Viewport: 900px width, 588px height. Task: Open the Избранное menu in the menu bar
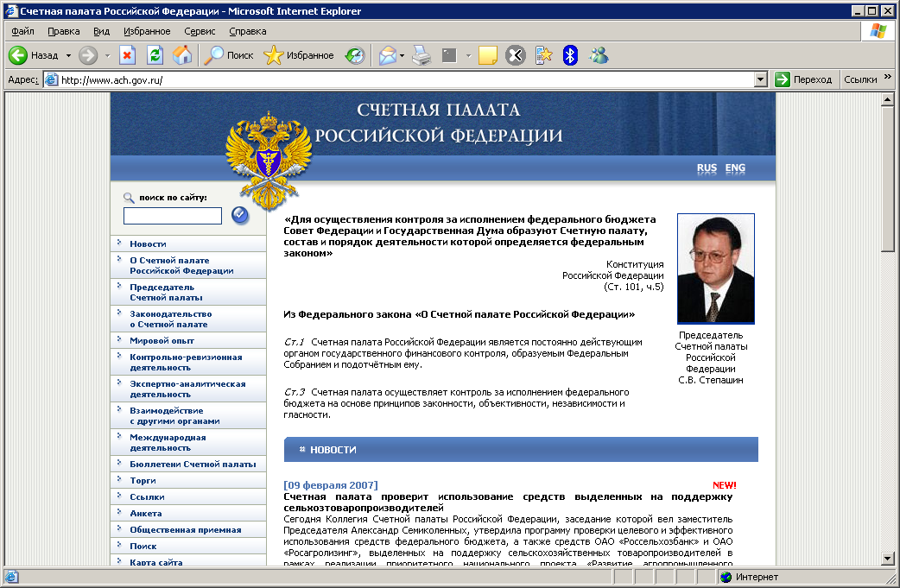[x=147, y=31]
